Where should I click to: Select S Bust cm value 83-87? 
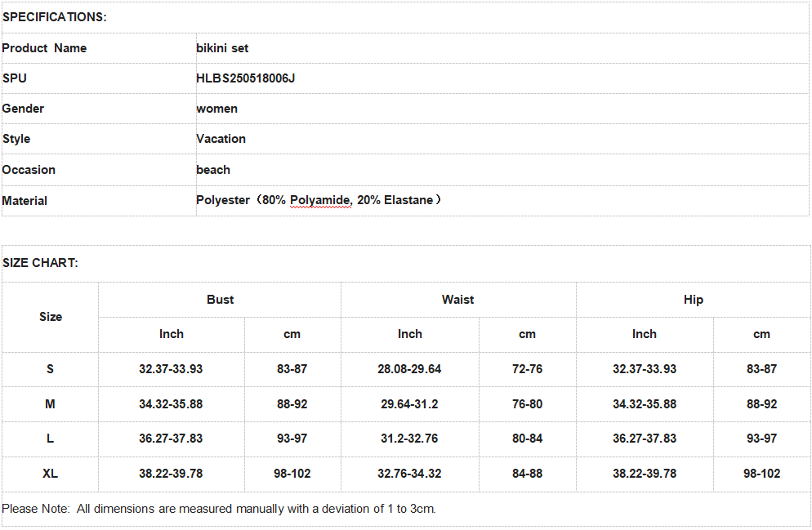point(292,369)
